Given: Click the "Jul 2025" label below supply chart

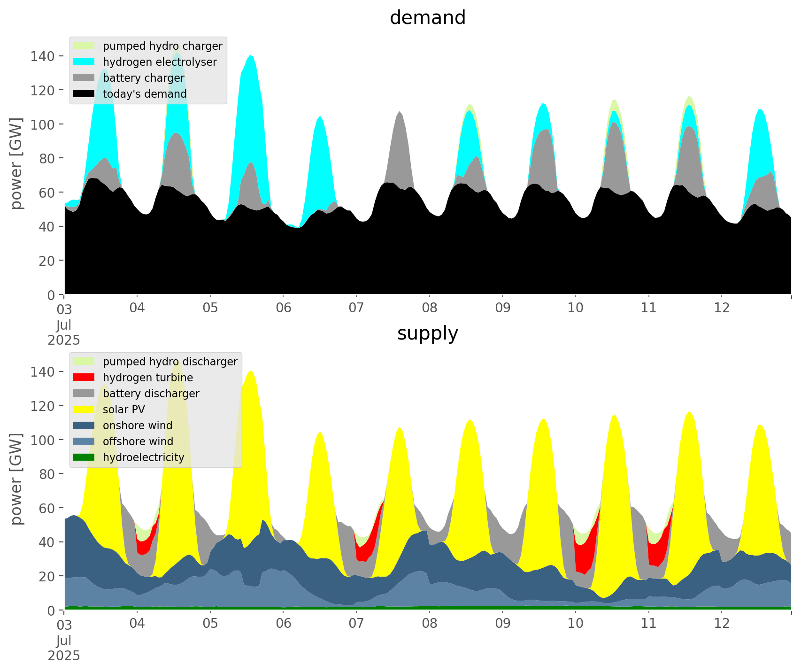Looking at the screenshot, I should (x=64, y=648).
